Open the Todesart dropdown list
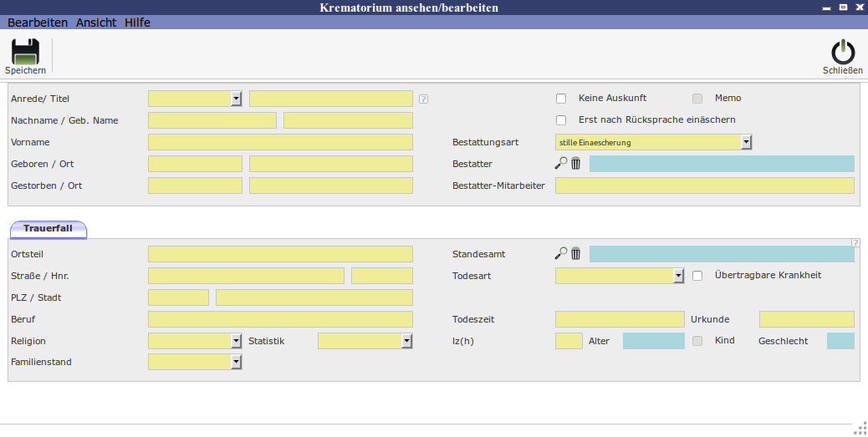868x437 pixels. (x=678, y=276)
